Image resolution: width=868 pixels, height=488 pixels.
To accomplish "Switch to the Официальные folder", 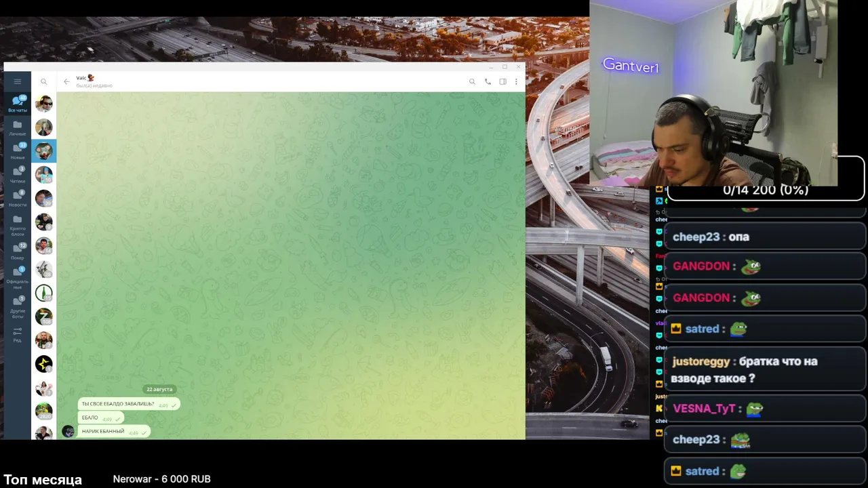I will 18,278.
